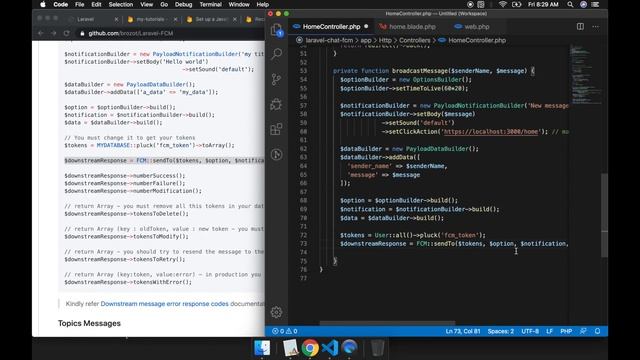Close the Laravel browser tab
This screenshot has height=360, width=640.
pos(116,19)
